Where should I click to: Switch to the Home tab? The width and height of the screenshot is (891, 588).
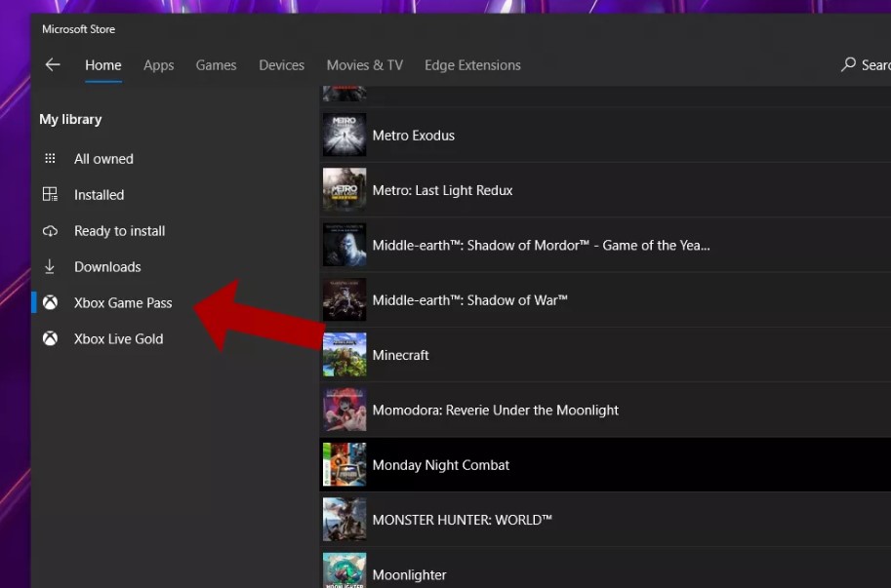[x=102, y=65]
